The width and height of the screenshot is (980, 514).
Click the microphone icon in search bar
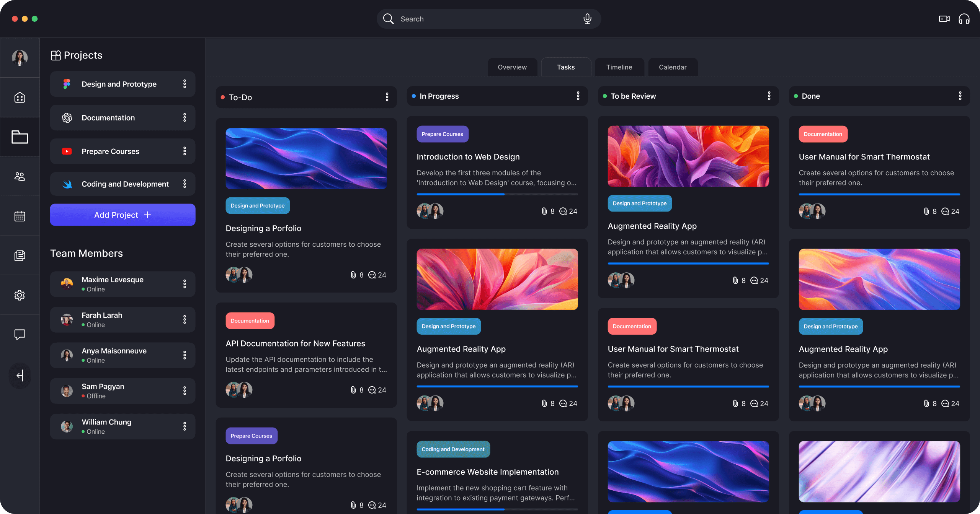587,19
